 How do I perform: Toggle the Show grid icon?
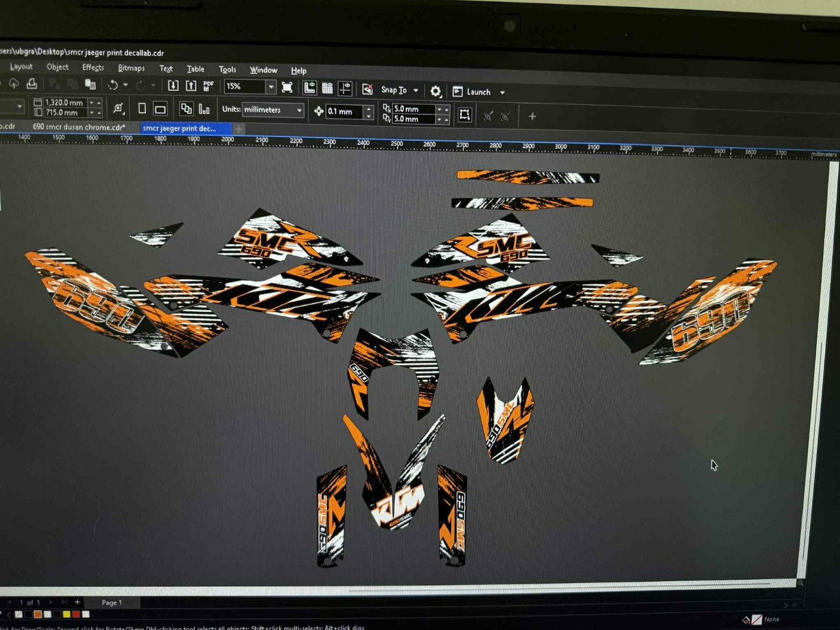coord(327,88)
